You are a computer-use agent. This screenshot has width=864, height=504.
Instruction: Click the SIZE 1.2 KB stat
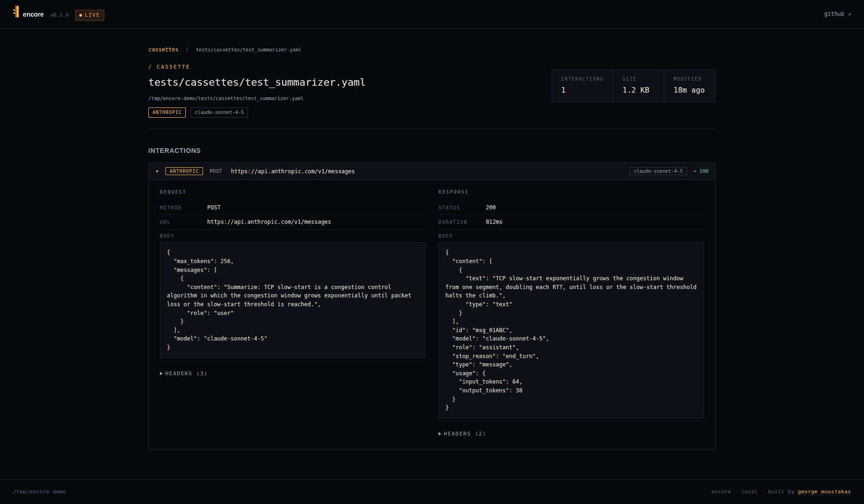click(x=638, y=86)
